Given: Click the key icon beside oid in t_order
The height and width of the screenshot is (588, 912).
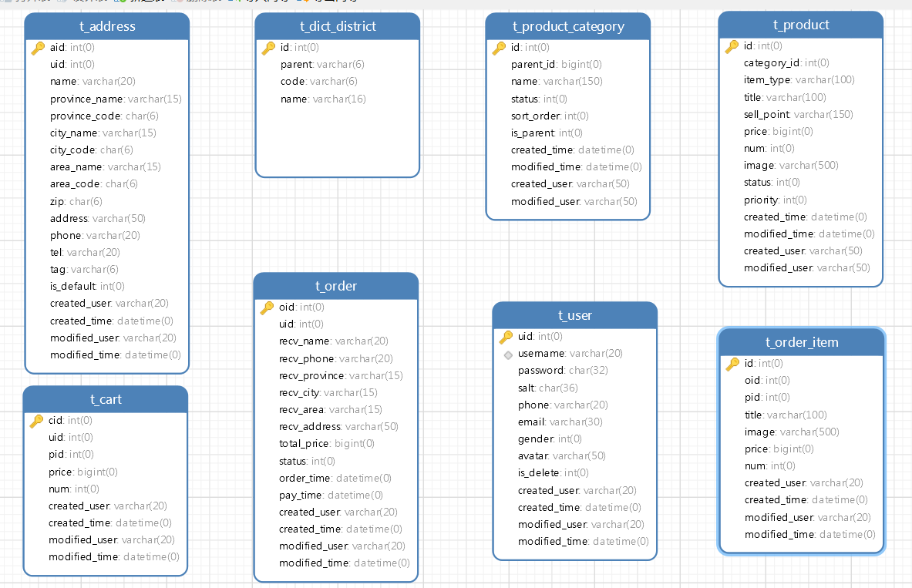Looking at the screenshot, I should 267,307.
